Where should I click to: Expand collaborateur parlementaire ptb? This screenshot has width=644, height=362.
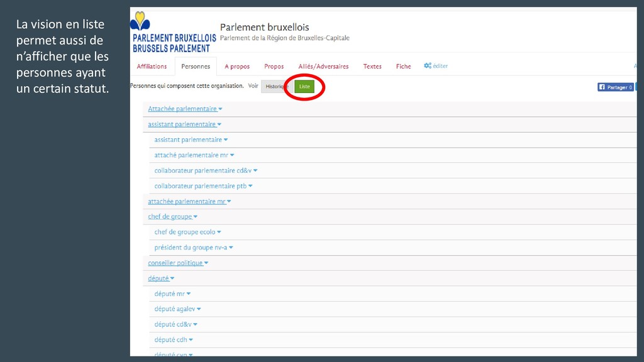[203, 186]
